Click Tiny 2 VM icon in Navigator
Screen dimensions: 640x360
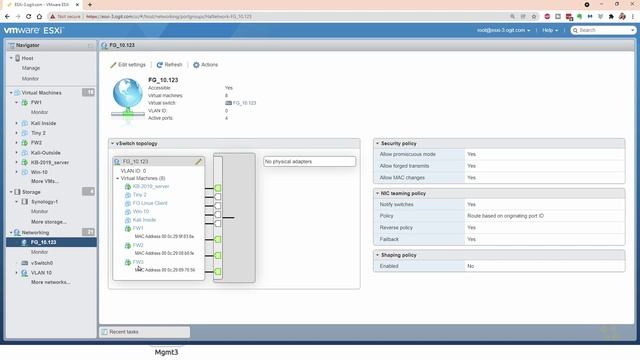24,133
